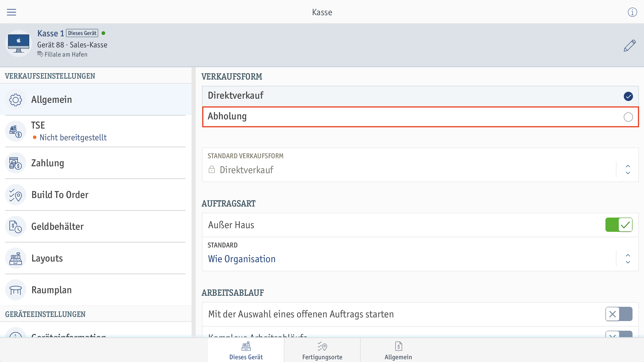644x362 pixels.
Task: Open the Layouts settings entry
Action: [96, 258]
